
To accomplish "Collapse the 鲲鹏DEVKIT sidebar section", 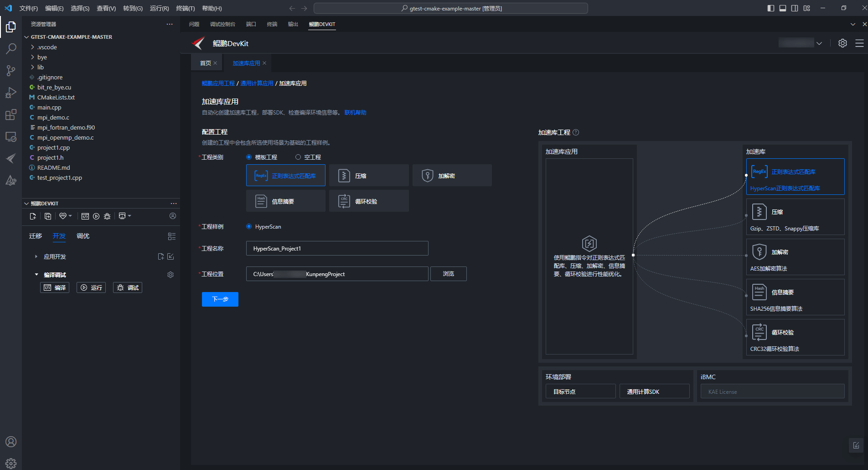I will (x=26, y=204).
